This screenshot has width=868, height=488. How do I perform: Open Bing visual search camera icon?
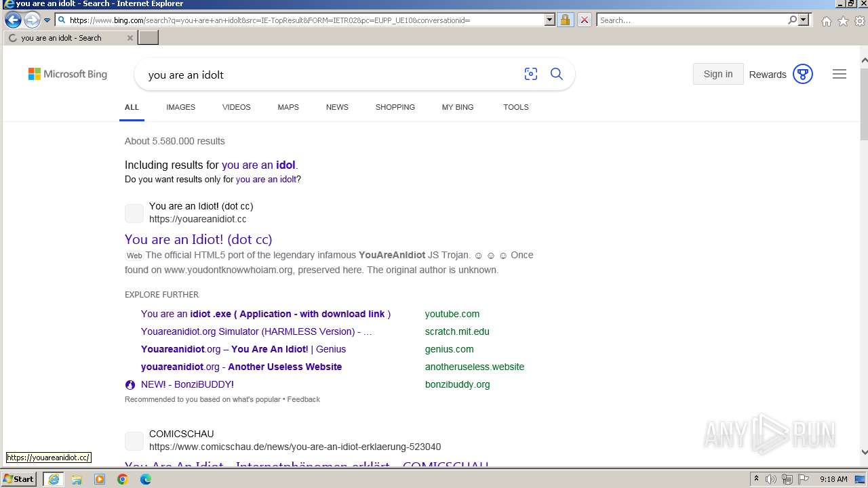[531, 75]
